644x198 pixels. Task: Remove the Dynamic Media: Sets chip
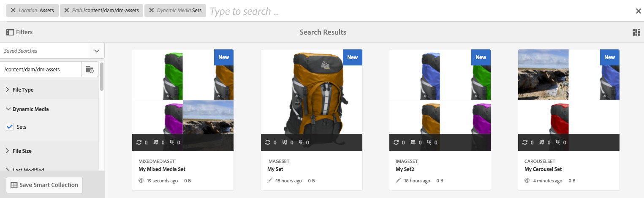click(152, 11)
